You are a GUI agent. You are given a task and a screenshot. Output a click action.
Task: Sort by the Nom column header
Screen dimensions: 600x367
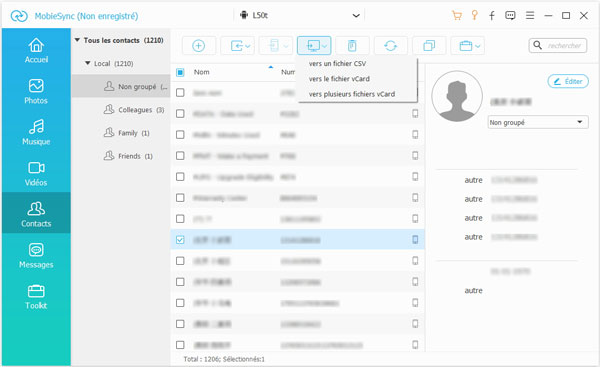[x=202, y=72]
